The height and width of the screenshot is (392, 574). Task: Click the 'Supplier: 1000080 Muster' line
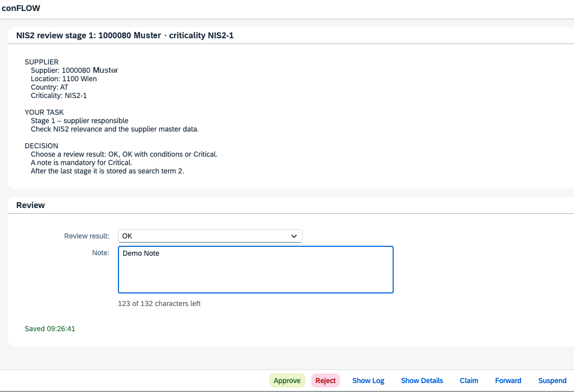[x=74, y=70]
